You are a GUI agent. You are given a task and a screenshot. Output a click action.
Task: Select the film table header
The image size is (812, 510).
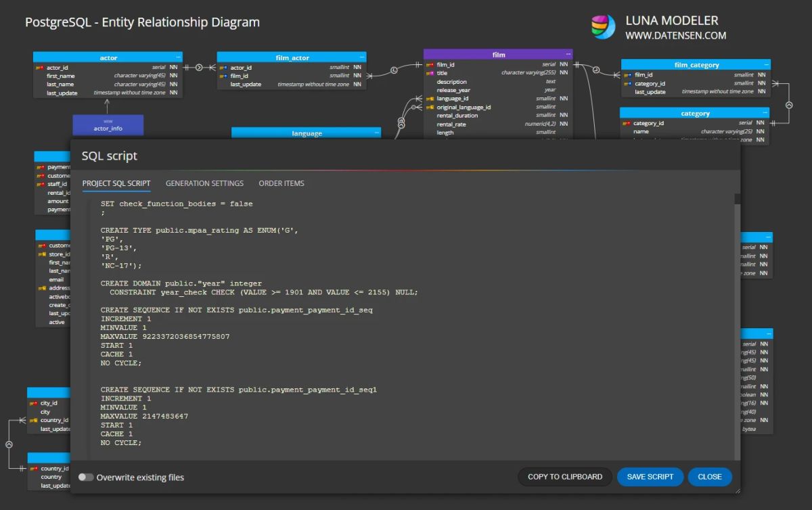coord(498,55)
